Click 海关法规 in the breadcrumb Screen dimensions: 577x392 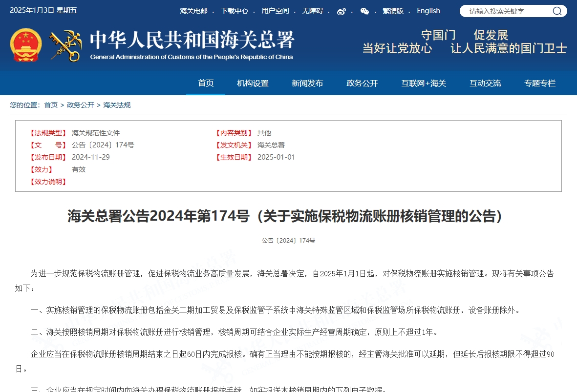117,105
